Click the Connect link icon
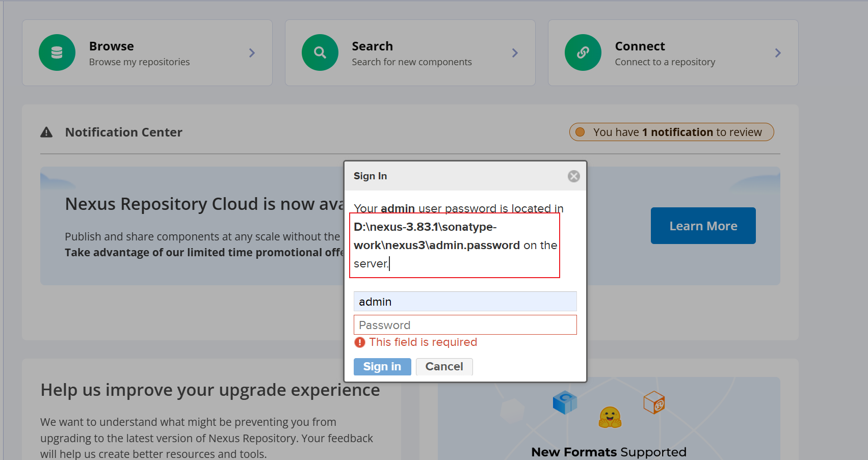The height and width of the screenshot is (460, 868). pyautogui.click(x=583, y=52)
